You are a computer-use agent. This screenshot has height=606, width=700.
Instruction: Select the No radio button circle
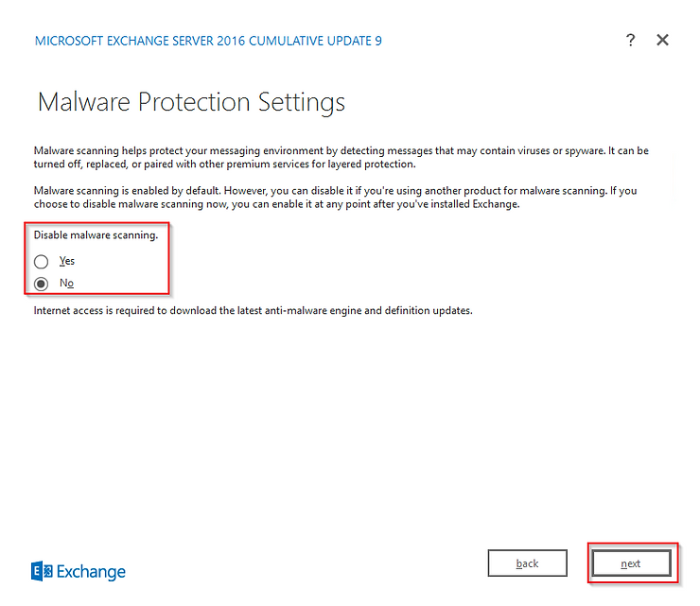41,284
